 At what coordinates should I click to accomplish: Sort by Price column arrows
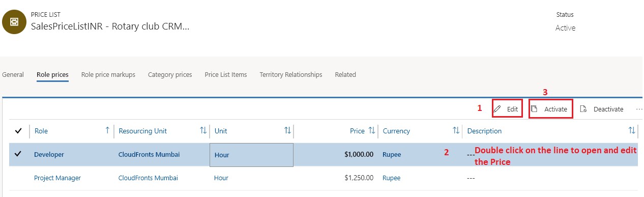[x=371, y=131]
